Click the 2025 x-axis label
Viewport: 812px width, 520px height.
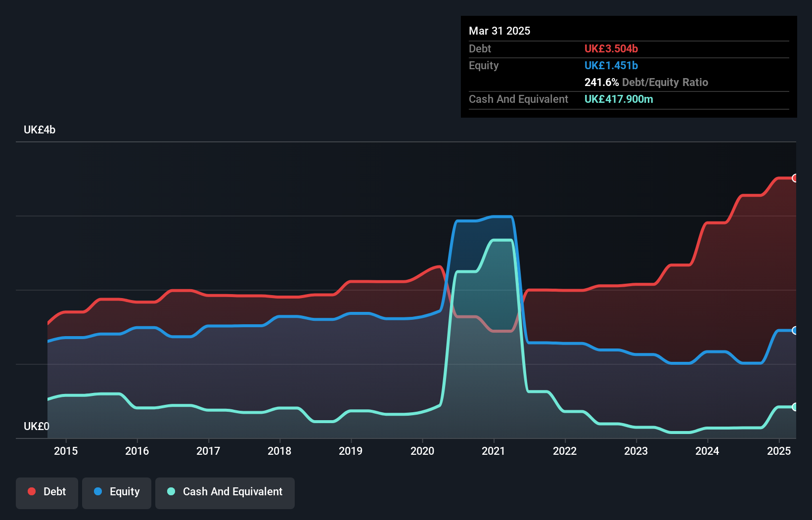coord(779,451)
